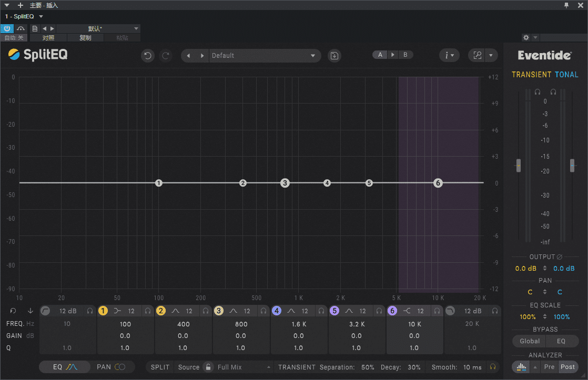Expand the 1 - SplitEQ insert dropdown
Screen dimensions: 588x380
41,16
